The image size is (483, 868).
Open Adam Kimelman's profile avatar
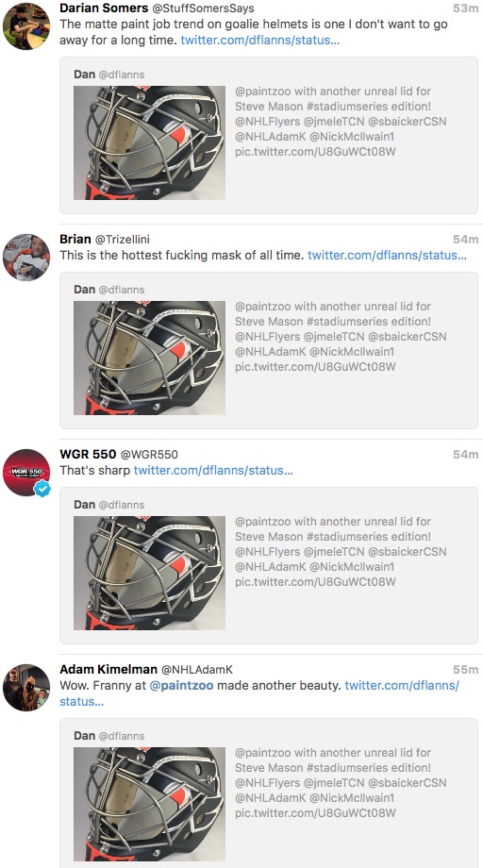[26, 688]
